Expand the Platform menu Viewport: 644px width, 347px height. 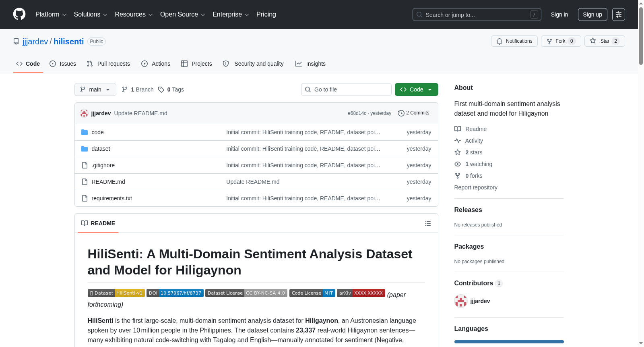(x=51, y=15)
